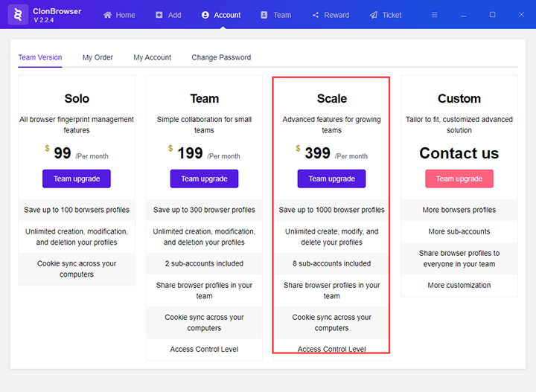Click 'Advanced features for growing teams' description

[331, 125]
